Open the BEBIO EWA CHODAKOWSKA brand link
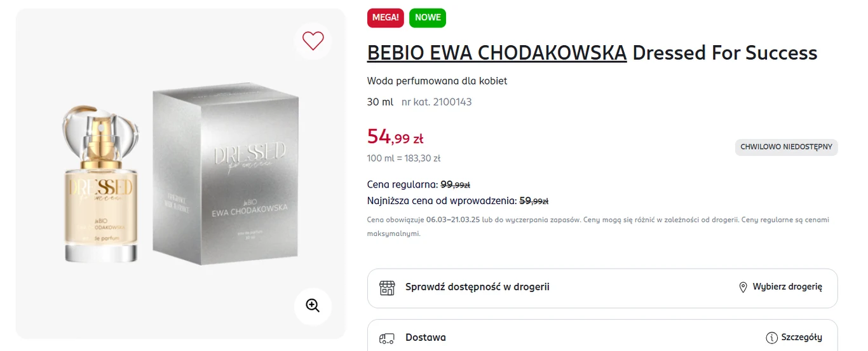The height and width of the screenshot is (351, 868). point(497,53)
